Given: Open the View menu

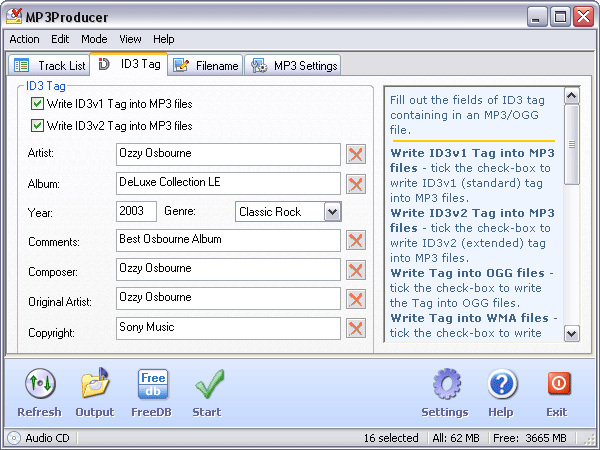Looking at the screenshot, I should pyautogui.click(x=130, y=39).
